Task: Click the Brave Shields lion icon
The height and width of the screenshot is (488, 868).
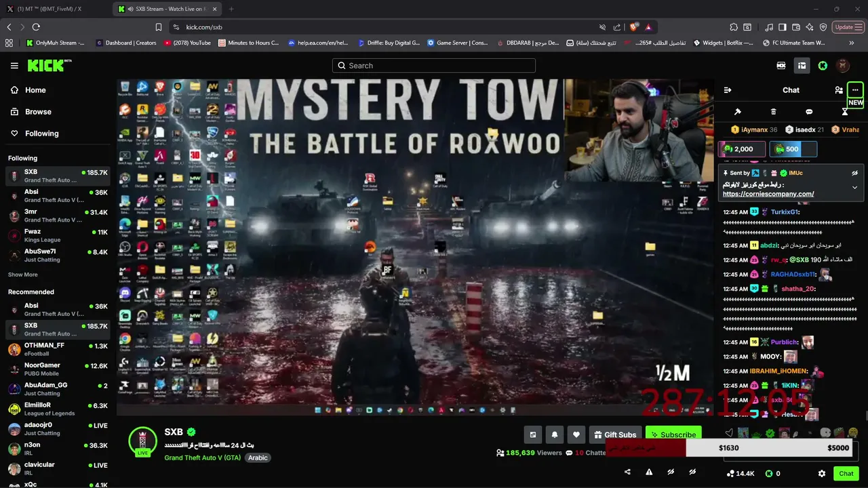Action: pyautogui.click(x=633, y=27)
